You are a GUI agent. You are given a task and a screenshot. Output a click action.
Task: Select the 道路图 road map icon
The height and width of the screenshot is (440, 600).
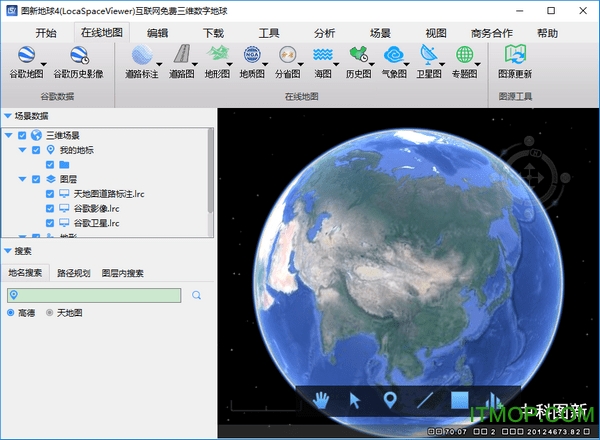point(182,54)
